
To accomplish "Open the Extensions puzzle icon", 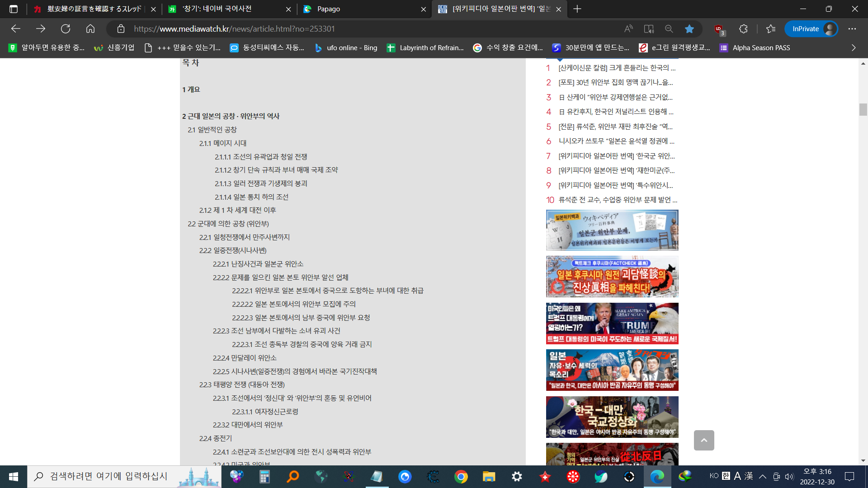I will coord(744,29).
